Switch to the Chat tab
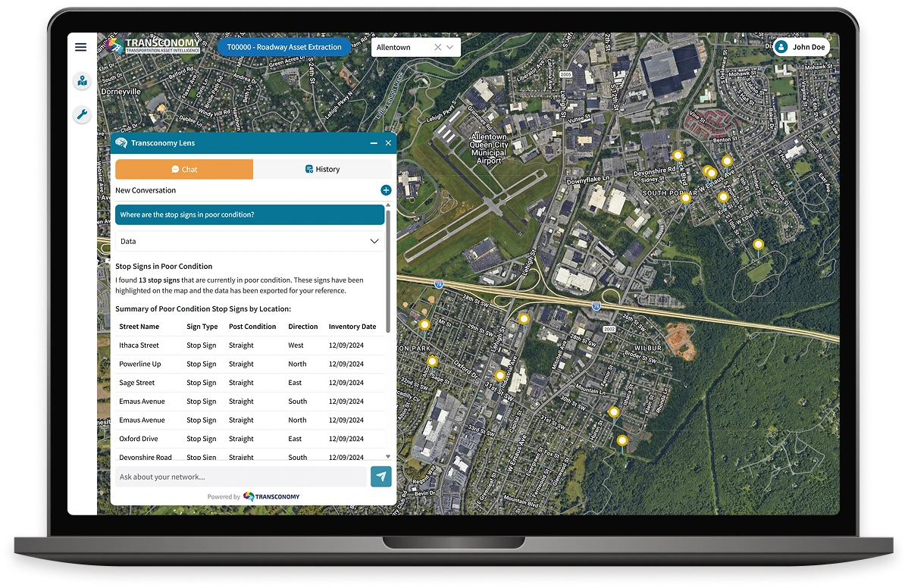Image resolution: width=908 pixels, height=588 pixels. [x=184, y=169]
